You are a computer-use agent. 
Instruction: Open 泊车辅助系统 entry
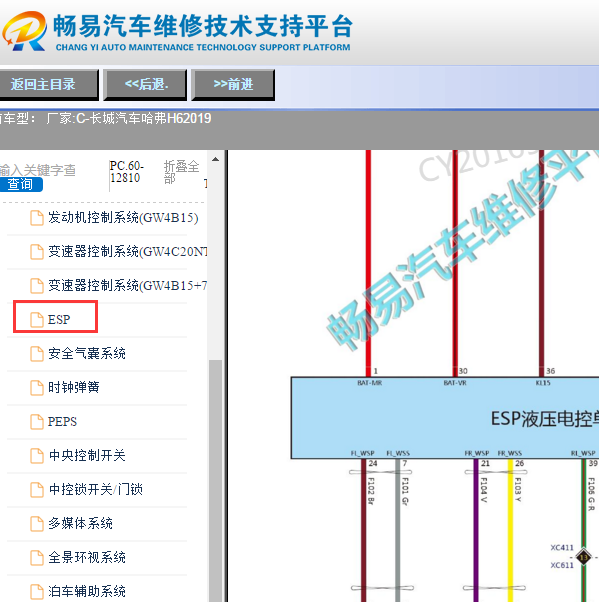(x=87, y=591)
